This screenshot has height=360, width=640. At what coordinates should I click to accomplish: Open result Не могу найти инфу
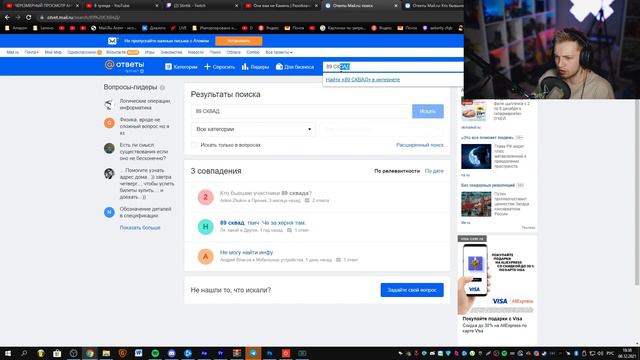[x=246, y=252]
